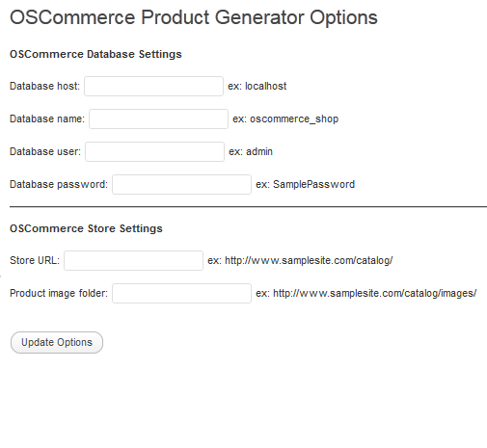Image resolution: width=487 pixels, height=448 pixels.
Task: Click the OSCommerce Store Settings heading
Action: click(86, 228)
